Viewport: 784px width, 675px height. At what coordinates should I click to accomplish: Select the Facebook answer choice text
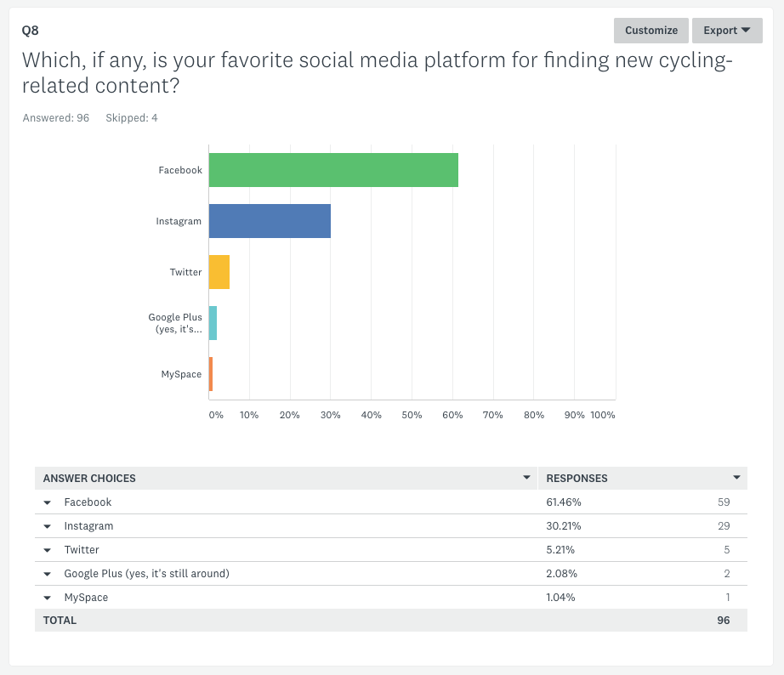[x=88, y=502]
